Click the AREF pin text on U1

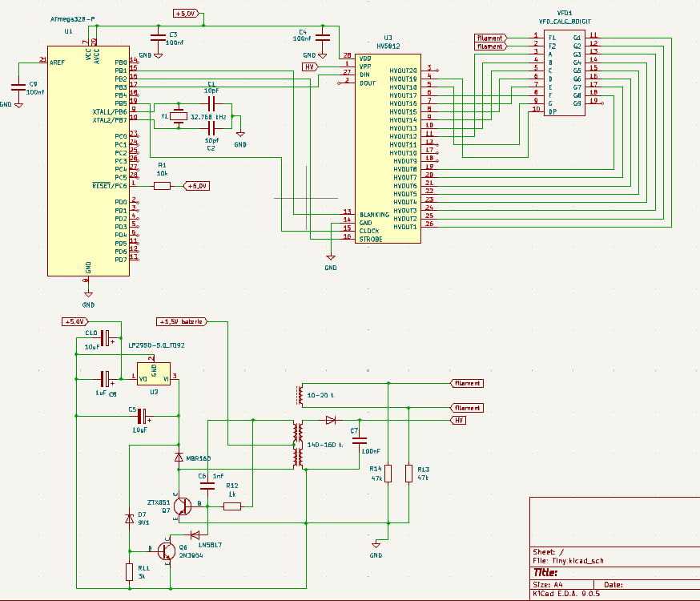(57, 63)
